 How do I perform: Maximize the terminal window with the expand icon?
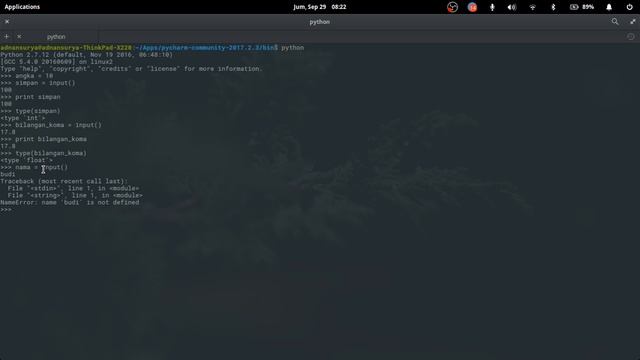click(x=633, y=22)
